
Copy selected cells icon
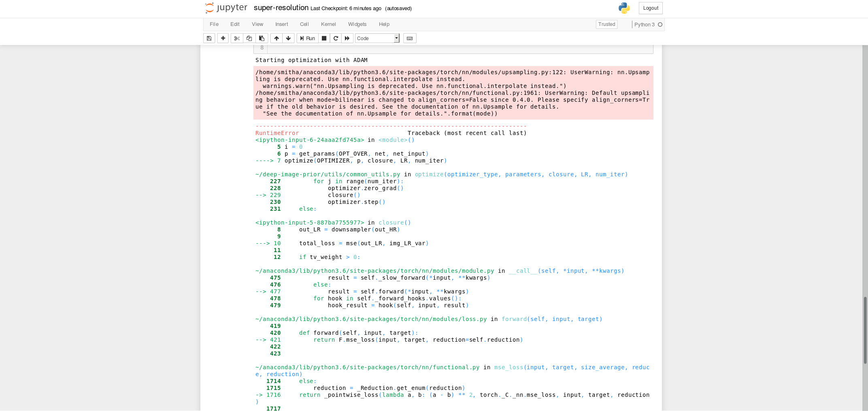coord(249,38)
